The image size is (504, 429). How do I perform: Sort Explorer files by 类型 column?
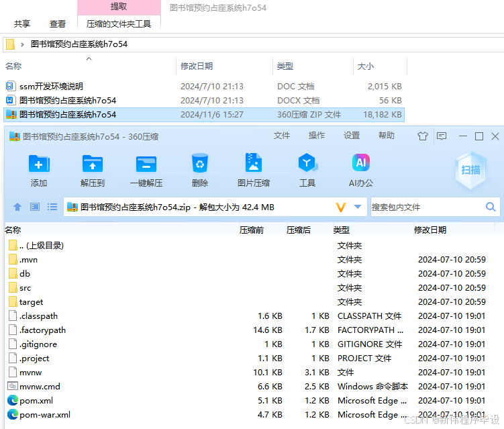(x=285, y=66)
